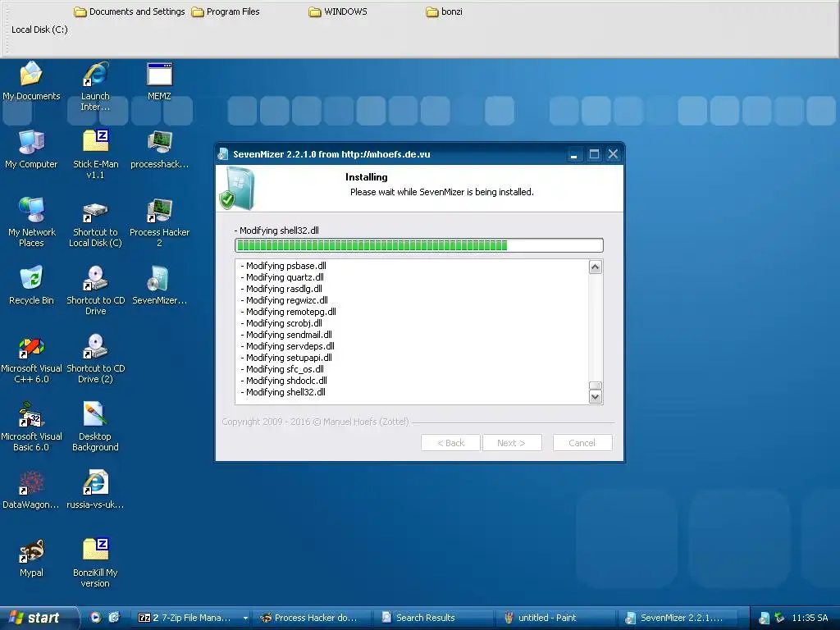
Task: Click the safely remove hardware tray icon
Action: [x=779, y=618]
